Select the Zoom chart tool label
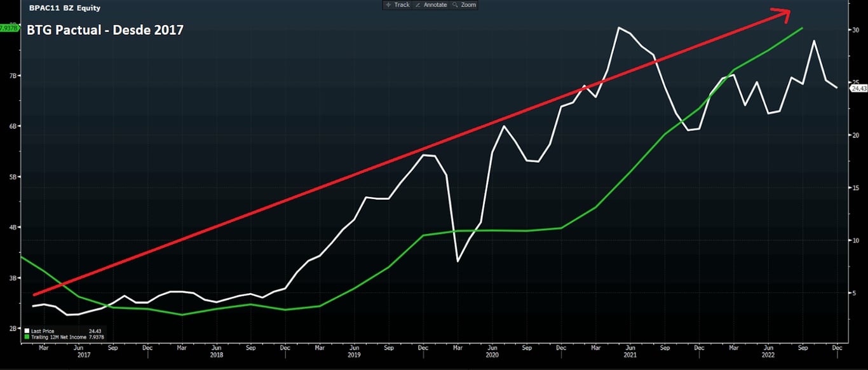 pos(468,5)
